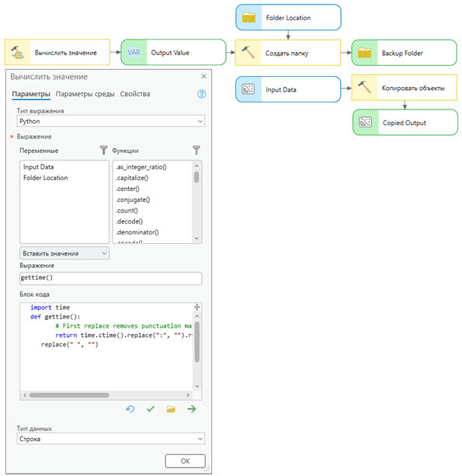Click the help question mark icon

pos(202,94)
